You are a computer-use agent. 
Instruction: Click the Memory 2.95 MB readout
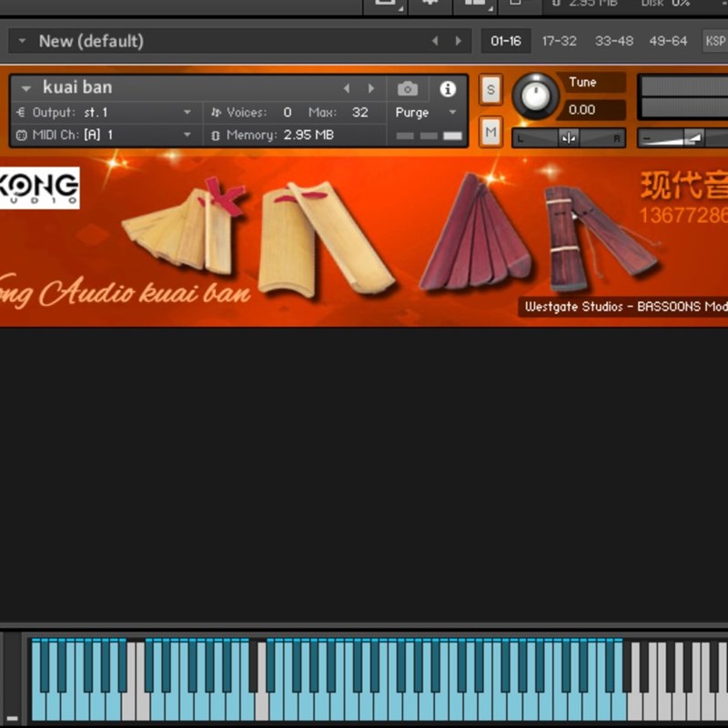308,135
